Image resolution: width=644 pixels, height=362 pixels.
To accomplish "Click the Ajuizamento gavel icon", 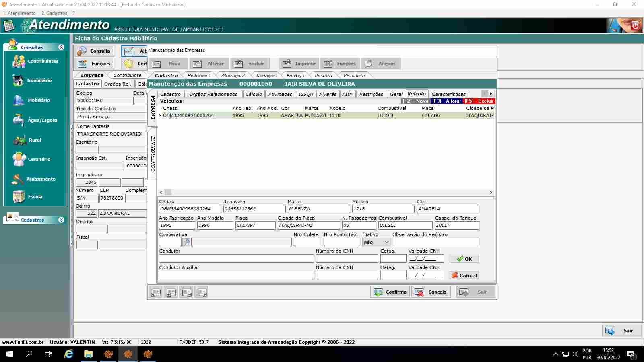I will (x=18, y=179).
